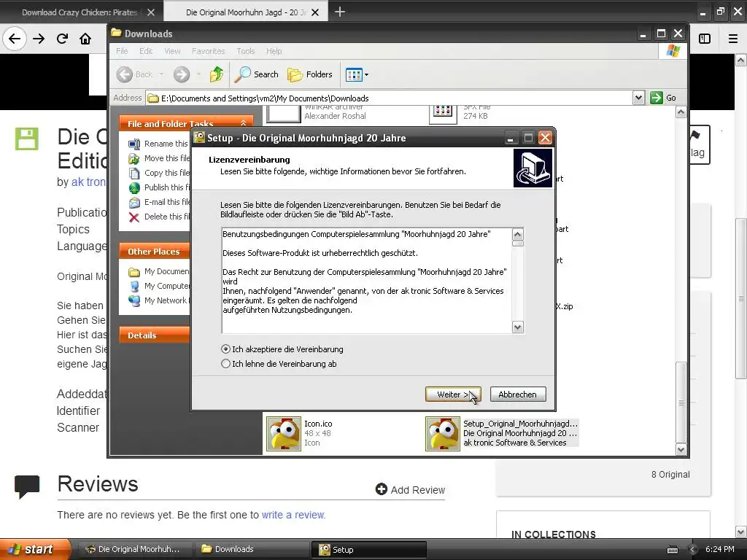Open Favorites menu in Downloads window

coord(208,51)
